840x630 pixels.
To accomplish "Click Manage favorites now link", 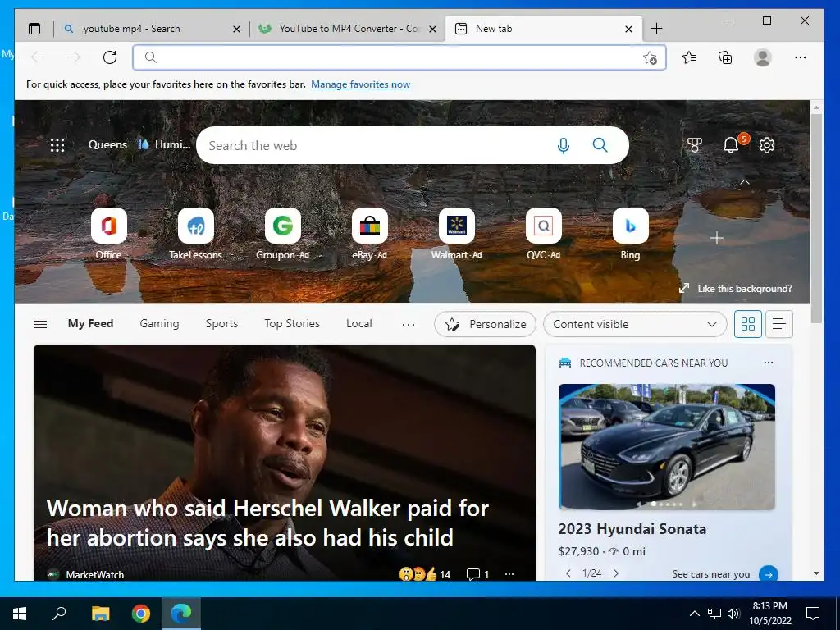I will click(361, 84).
